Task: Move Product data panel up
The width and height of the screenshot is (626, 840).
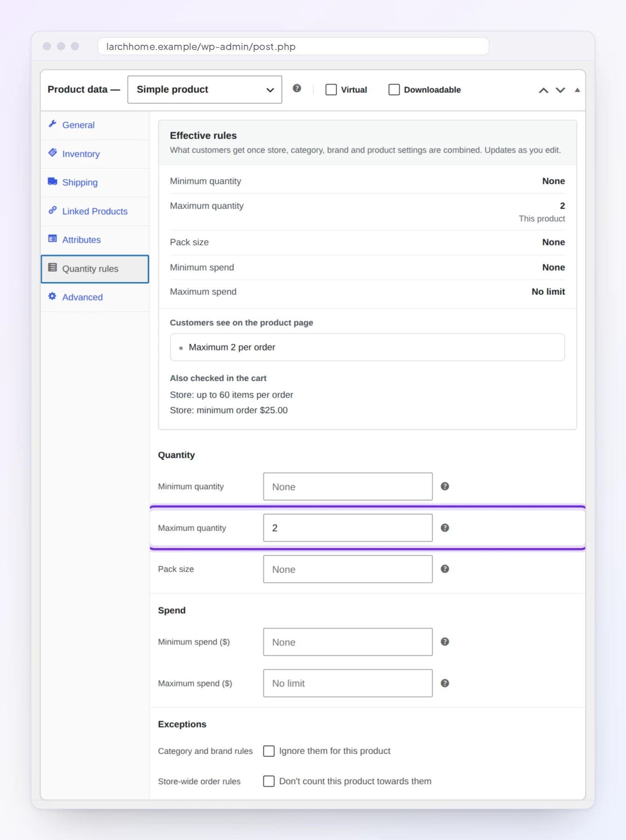Action: pyautogui.click(x=543, y=90)
